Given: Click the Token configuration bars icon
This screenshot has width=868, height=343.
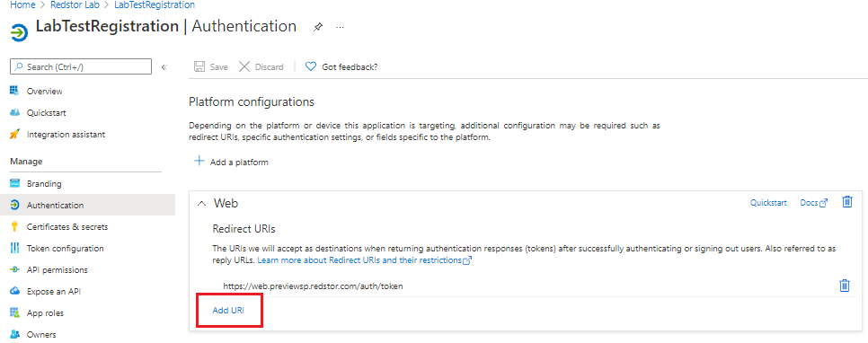Looking at the screenshot, I should click(15, 249).
